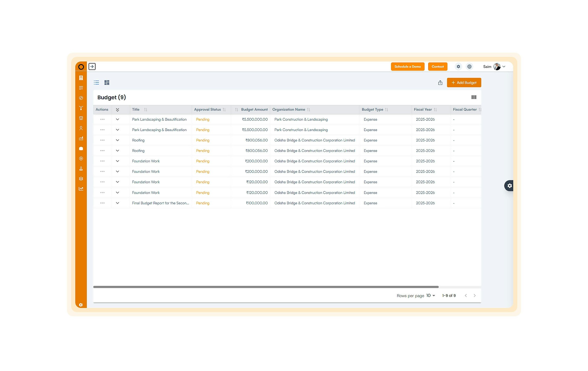This screenshot has height=371, width=588.
Task: Switch to grid card view icon
Action: [x=107, y=83]
